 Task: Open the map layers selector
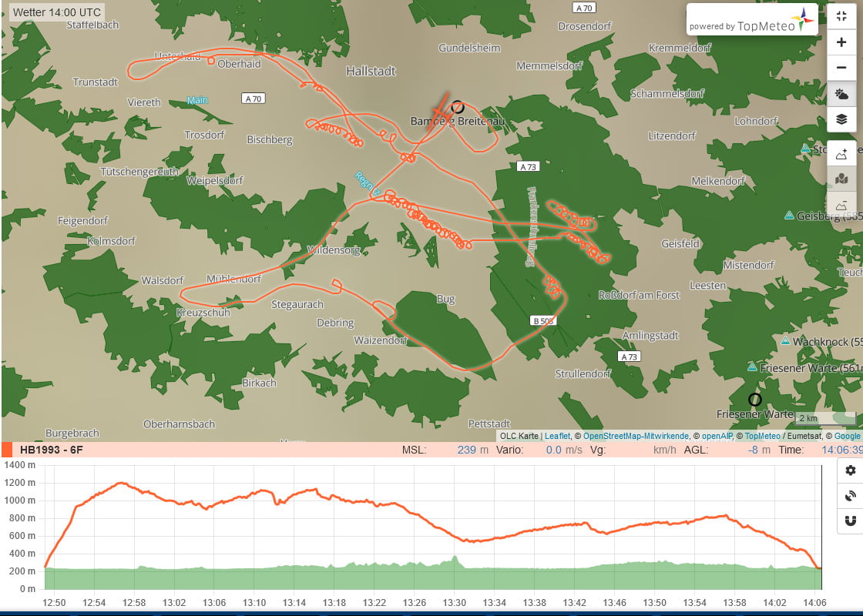[841, 119]
